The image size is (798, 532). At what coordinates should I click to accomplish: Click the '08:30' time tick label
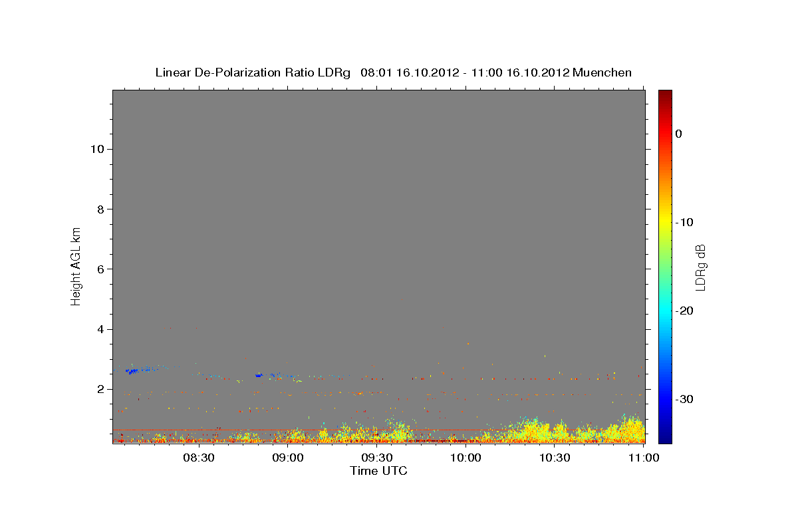coord(198,458)
